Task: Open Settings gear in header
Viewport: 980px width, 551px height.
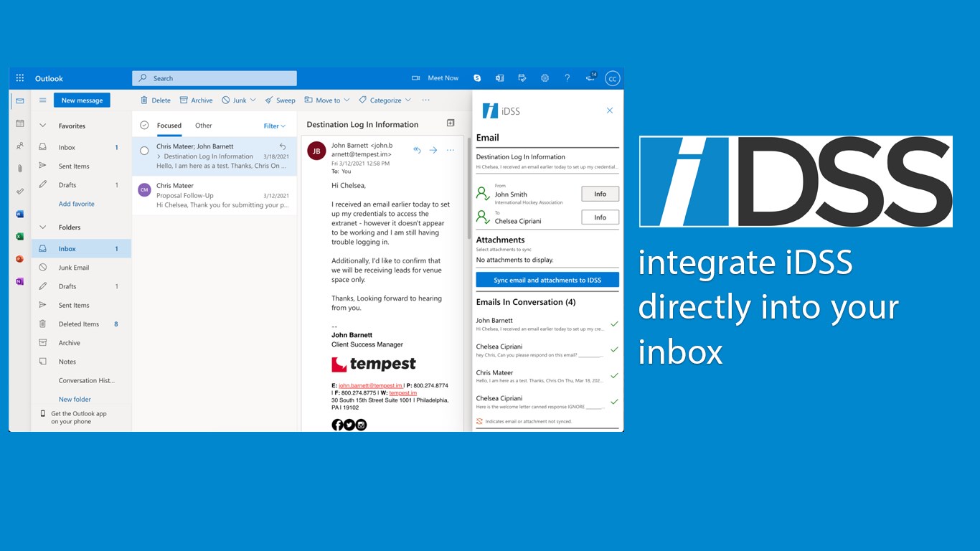Action: tap(545, 78)
